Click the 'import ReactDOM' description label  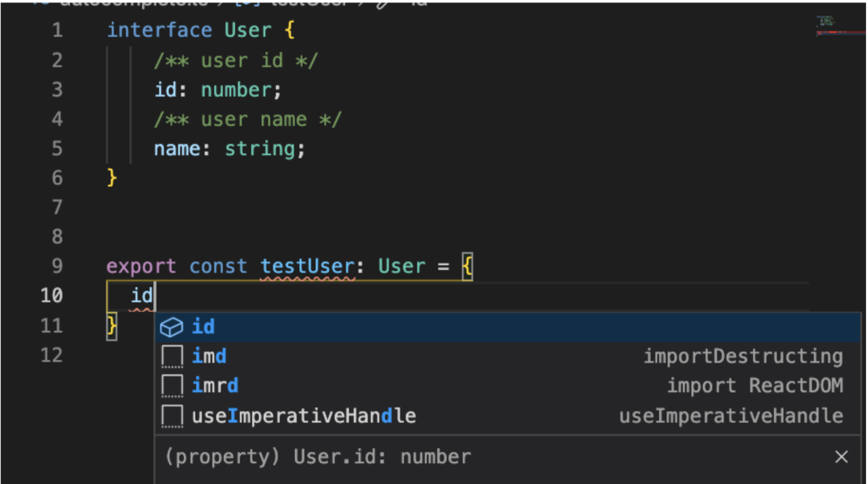(x=755, y=386)
